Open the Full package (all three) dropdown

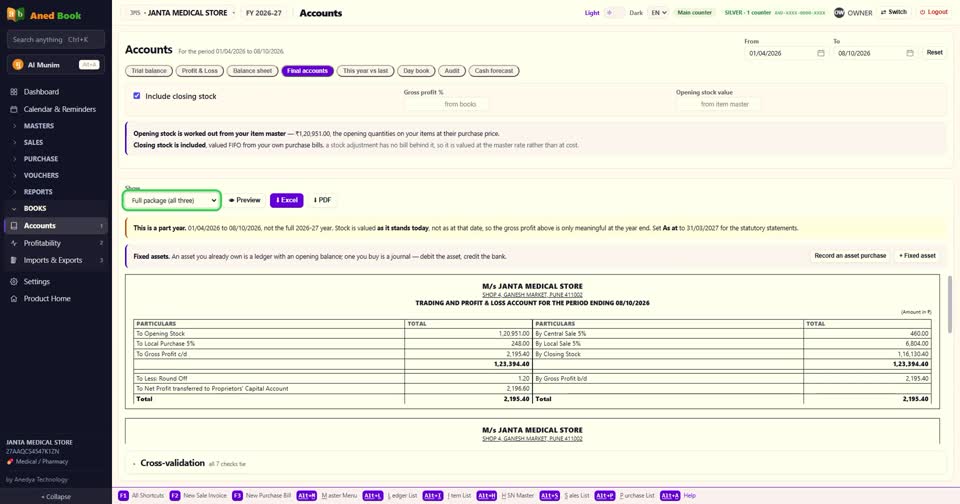[172, 200]
